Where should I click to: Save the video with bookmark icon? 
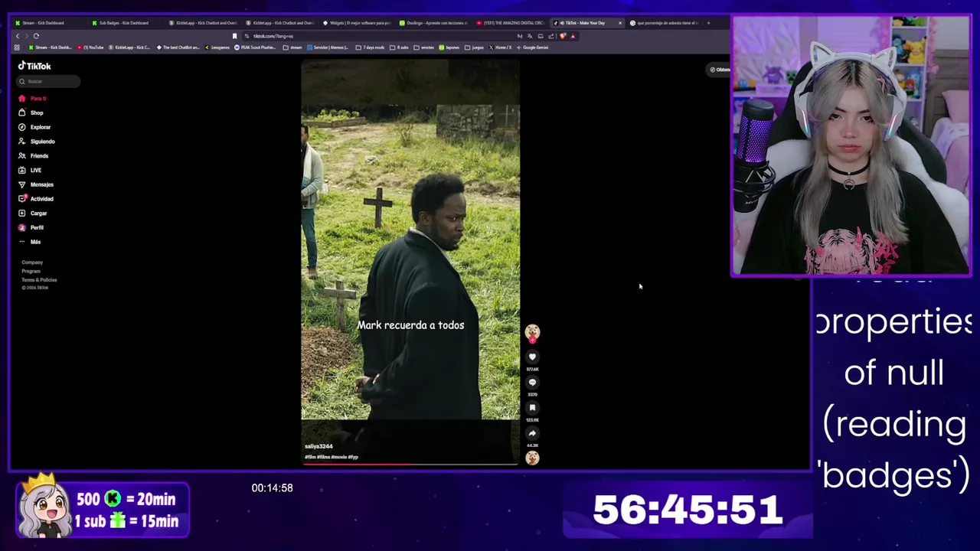532,407
